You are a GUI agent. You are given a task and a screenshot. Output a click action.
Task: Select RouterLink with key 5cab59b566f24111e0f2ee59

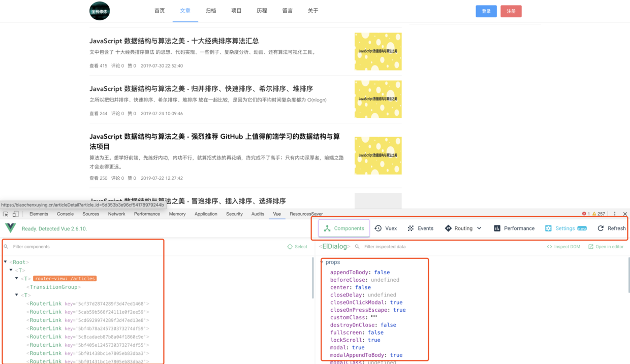(88, 312)
